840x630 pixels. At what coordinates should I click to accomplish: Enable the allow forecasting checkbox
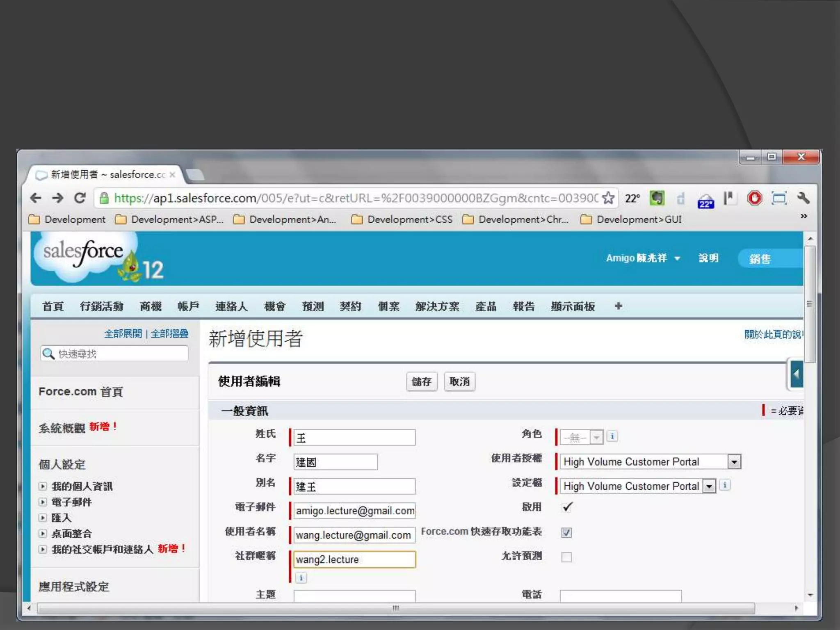point(566,557)
